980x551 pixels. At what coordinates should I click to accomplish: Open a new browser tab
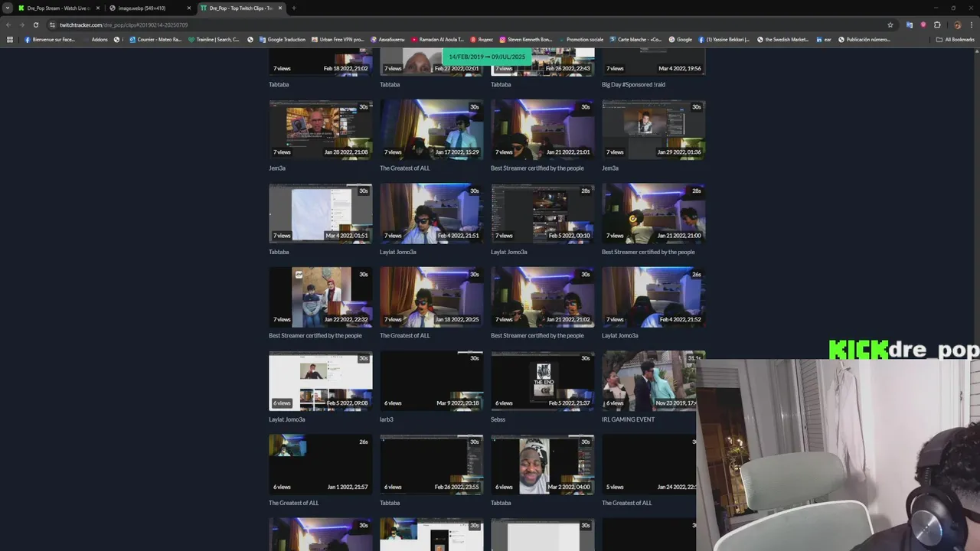(x=293, y=8)
